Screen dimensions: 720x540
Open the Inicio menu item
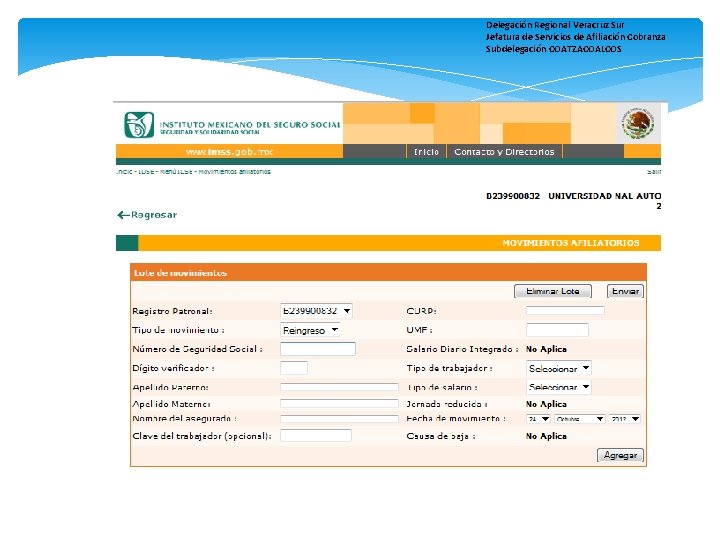(x=426, y=152)
